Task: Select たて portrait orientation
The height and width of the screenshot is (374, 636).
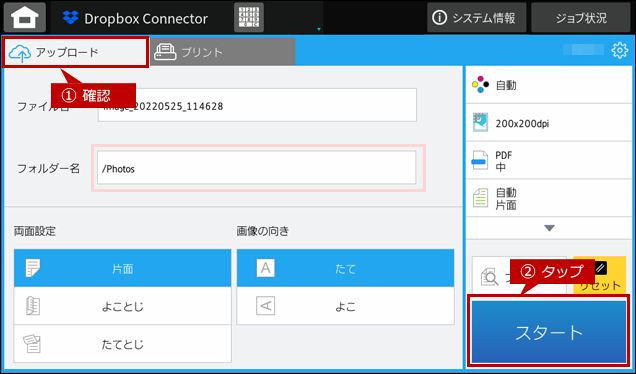Action: pyautogui.click(x=346, y=268)
